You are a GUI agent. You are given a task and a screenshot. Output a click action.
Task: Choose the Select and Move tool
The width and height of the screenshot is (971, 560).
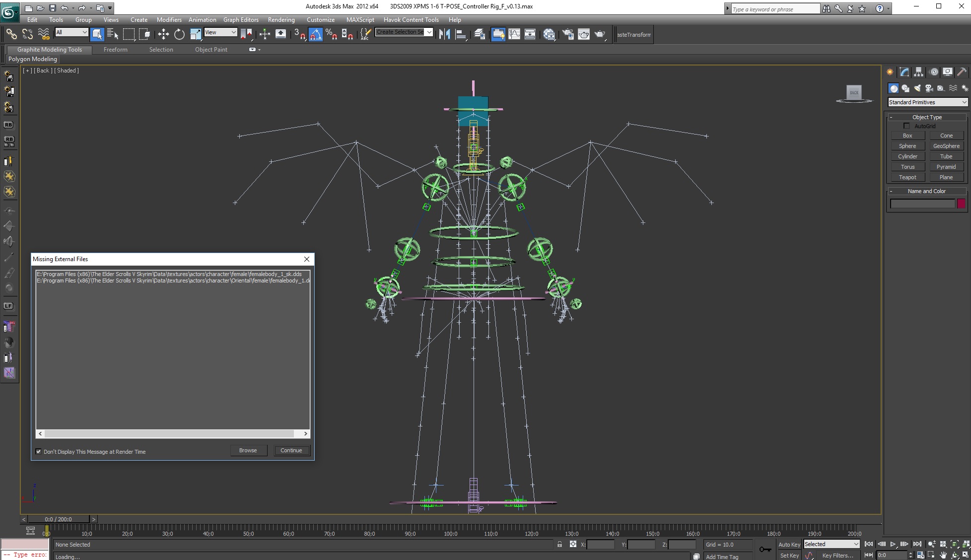163,34
